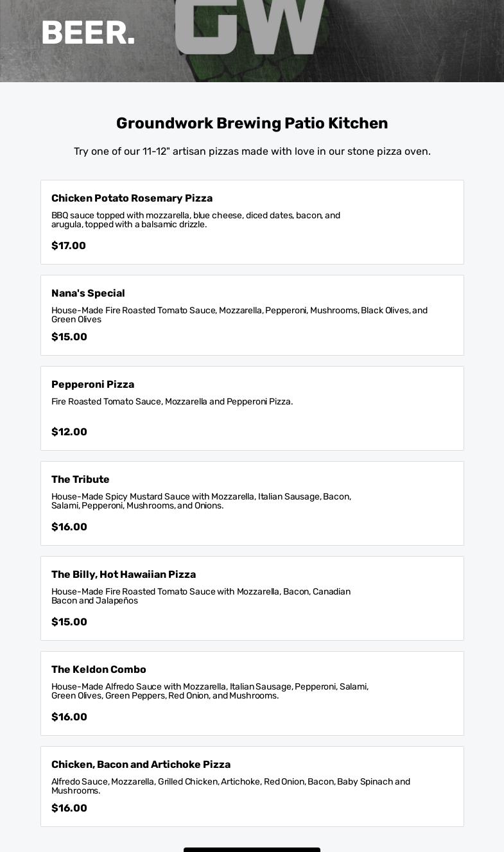Select Chicken, Bacon and Artichoke Pizza title
Screen dimensions: 504x852
pyautogui.click(x=141, y=765)
